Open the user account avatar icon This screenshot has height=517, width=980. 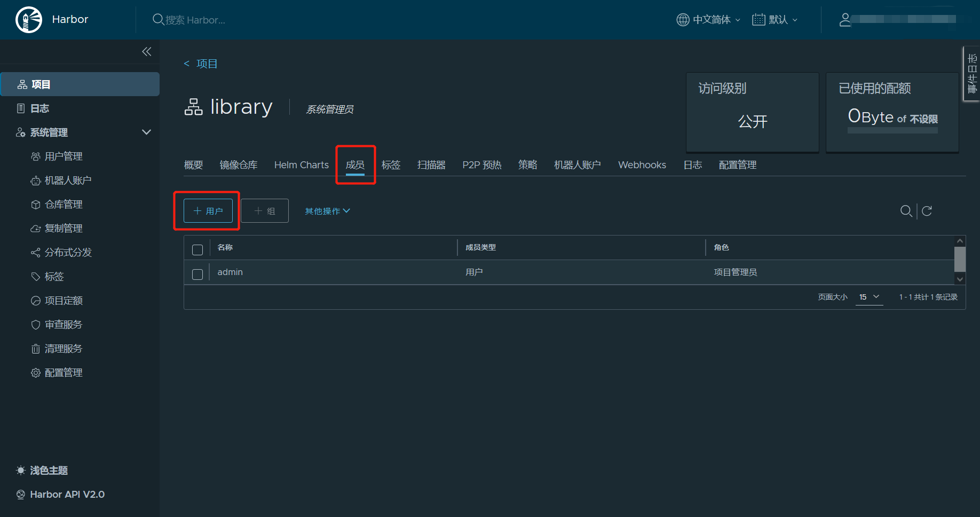click(x=845, y=20)
